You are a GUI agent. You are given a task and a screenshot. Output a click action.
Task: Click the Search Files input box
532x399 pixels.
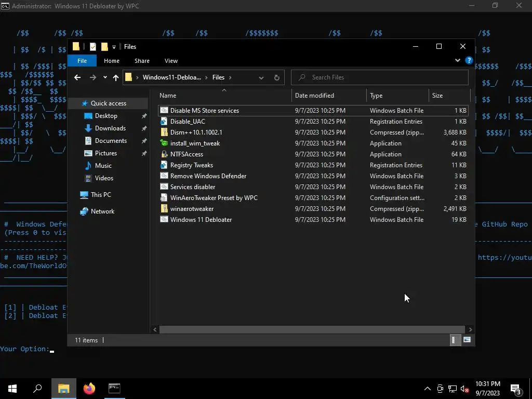tap(380, 77)
